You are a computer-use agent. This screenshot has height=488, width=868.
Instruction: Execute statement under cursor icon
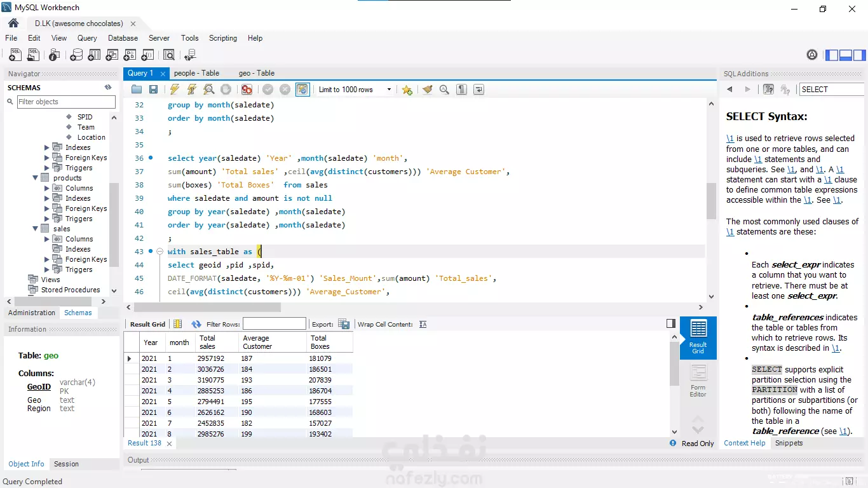[x=191, y=90]
